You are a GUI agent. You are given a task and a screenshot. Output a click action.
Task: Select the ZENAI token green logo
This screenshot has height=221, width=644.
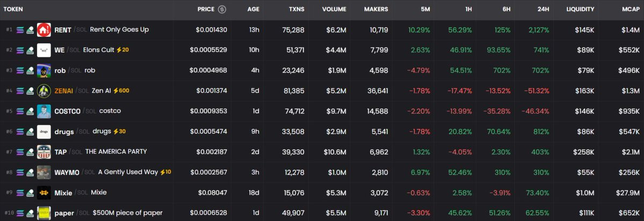coord(44,91)
